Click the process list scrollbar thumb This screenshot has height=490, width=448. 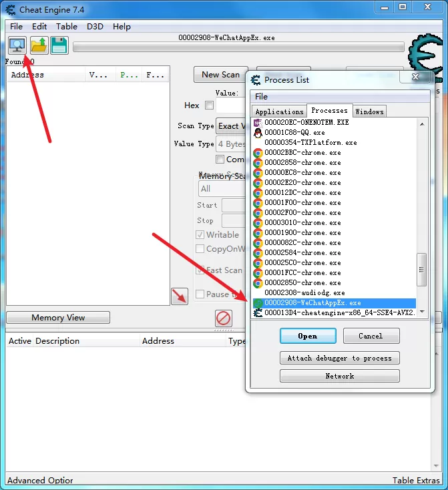(422, 270)
